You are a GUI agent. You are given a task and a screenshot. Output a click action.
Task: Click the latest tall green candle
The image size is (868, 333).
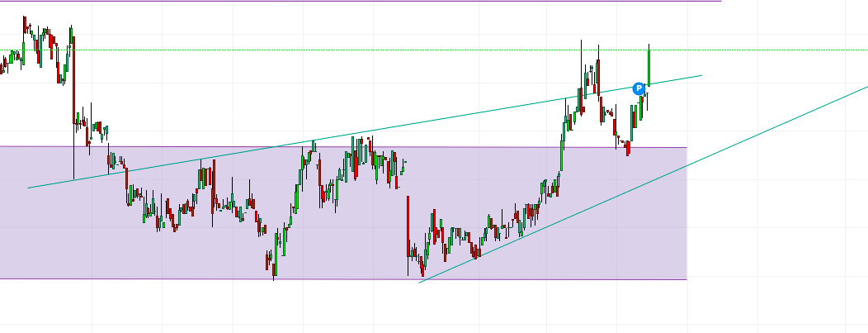point(649,66)
